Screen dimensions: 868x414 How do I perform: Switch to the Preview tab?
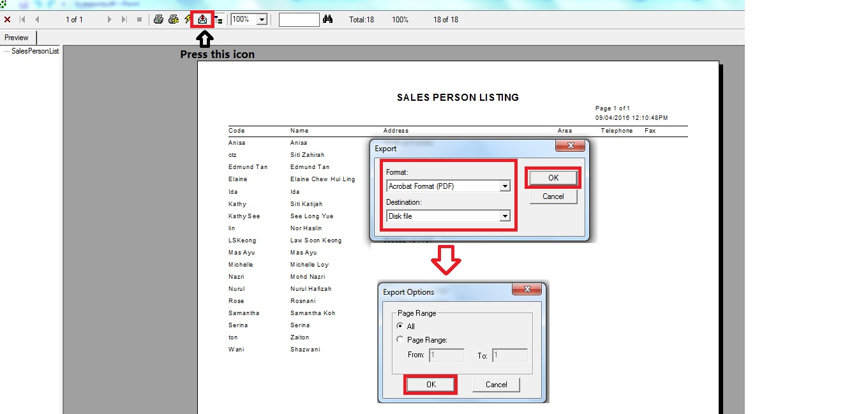[x=17, y=38]
